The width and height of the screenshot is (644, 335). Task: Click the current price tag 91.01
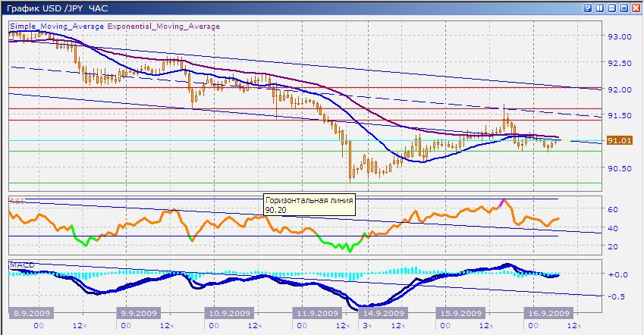point(620,140)
